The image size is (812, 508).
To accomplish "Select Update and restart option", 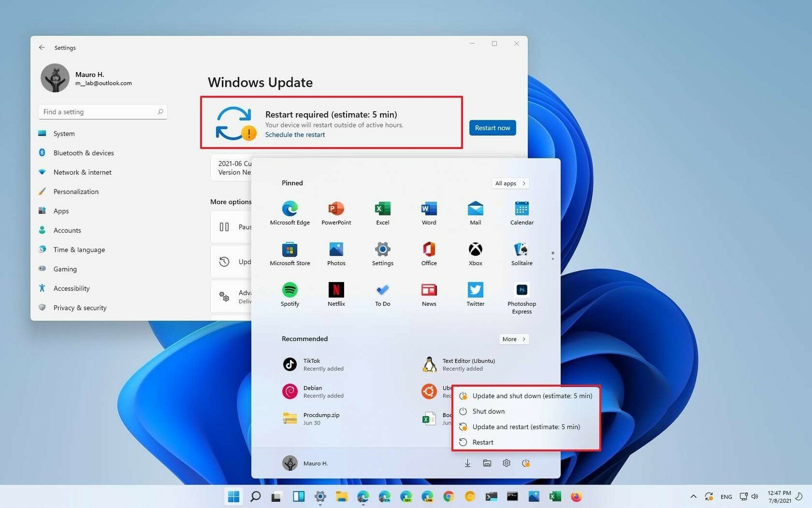I will 526,427.
